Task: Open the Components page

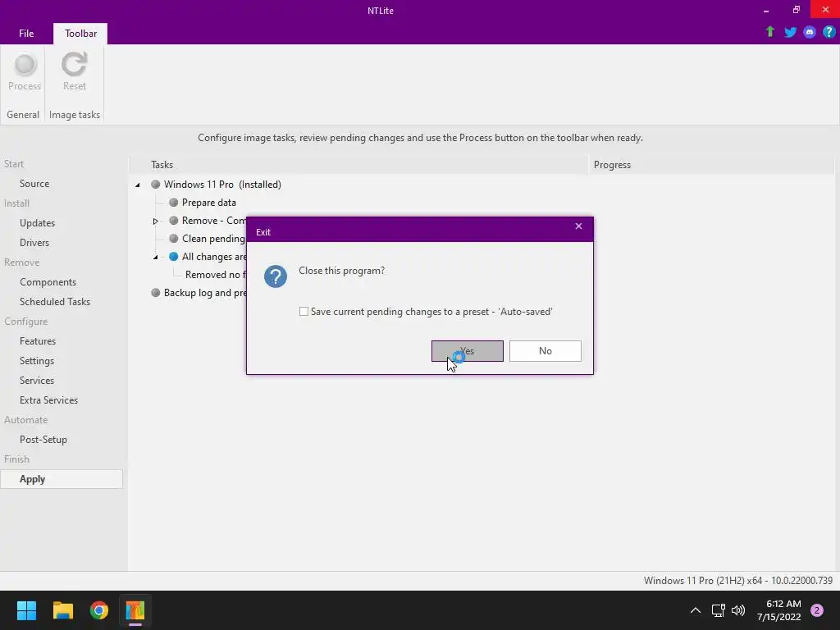Action: 48,282
